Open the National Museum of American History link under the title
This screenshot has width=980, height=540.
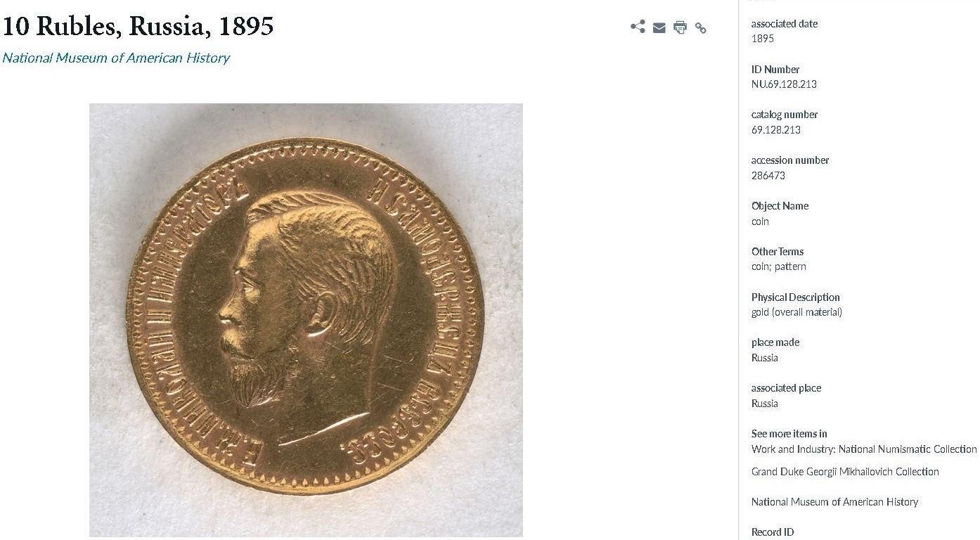116,58
